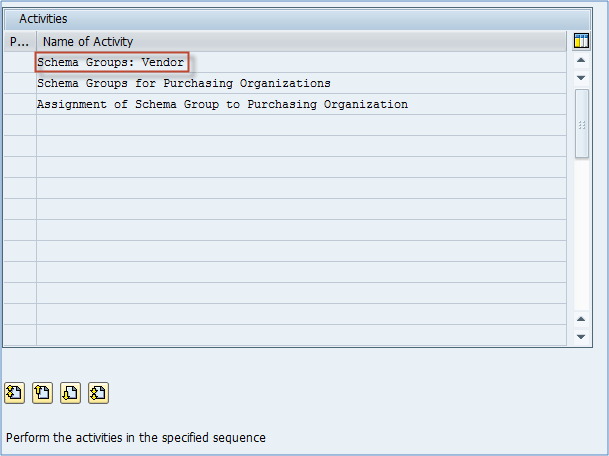609x456 pixels.
Task: Click the Activities panel title bar
Action: [x=300, y=18]
